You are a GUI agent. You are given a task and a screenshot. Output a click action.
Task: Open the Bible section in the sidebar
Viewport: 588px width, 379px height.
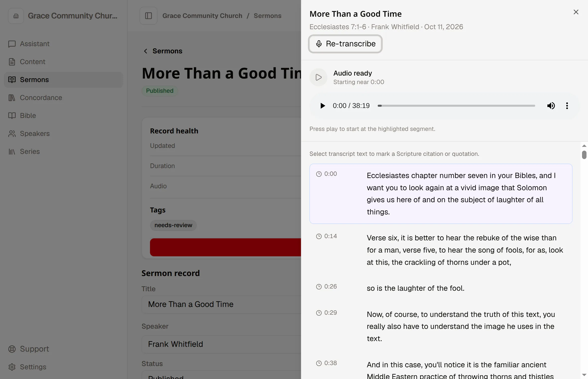(x=64, y=116)
